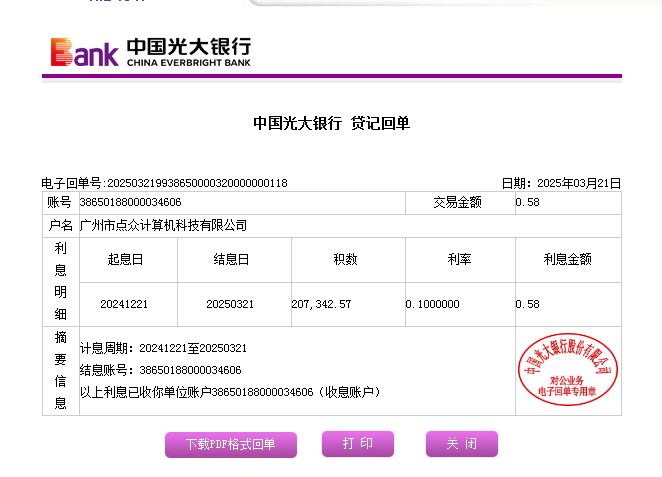
Task: Click the 结息日 column header
Action: (x=234, y=260)
